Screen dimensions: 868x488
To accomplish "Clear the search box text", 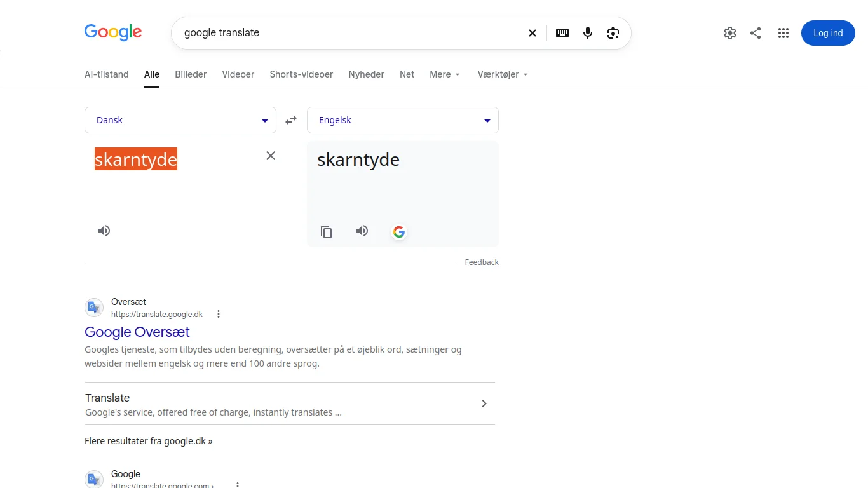I will [532, 33].
